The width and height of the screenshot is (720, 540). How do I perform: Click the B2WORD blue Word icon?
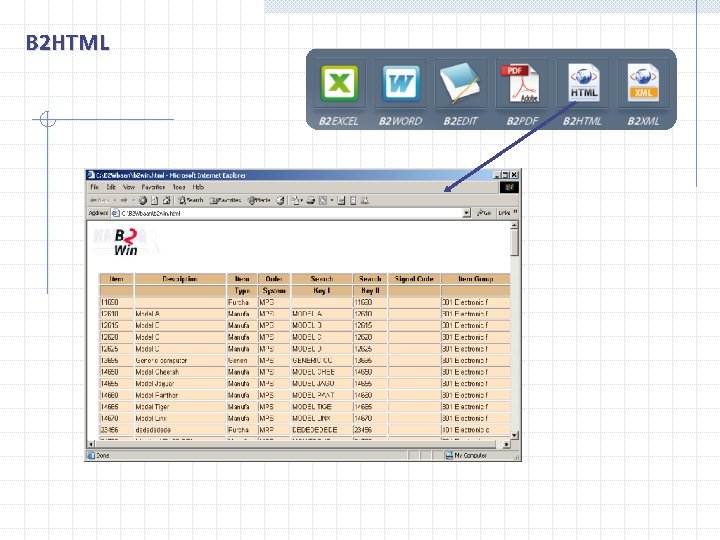pos(401,83)
